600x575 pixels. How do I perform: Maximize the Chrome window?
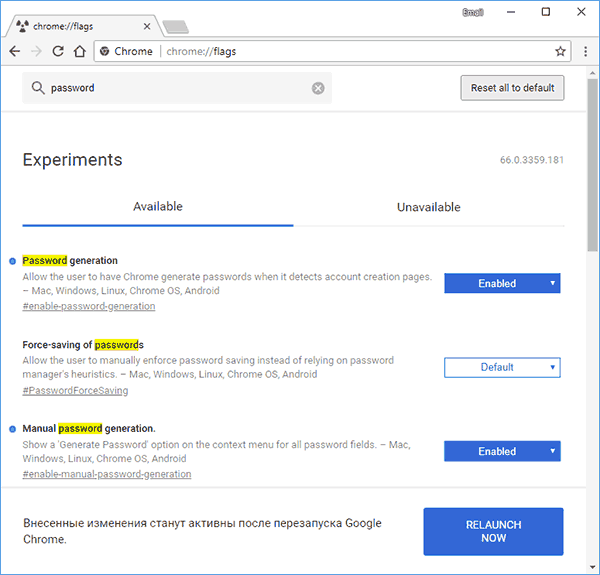546,12
